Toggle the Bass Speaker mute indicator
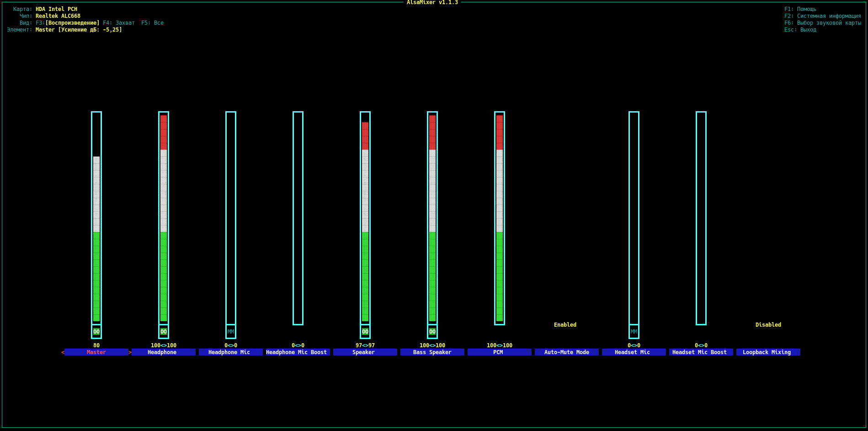The width and height of the screenshot is (868, 431). (432, 332)
